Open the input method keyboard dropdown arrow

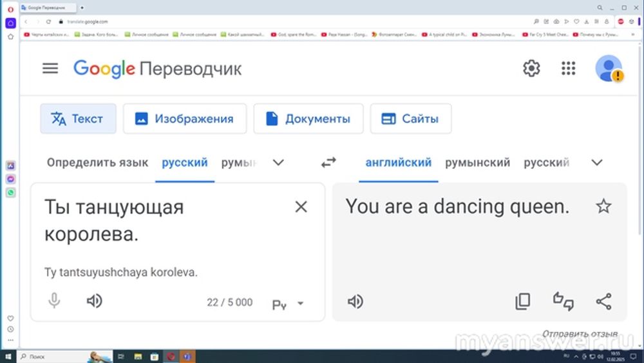(300, 304)
